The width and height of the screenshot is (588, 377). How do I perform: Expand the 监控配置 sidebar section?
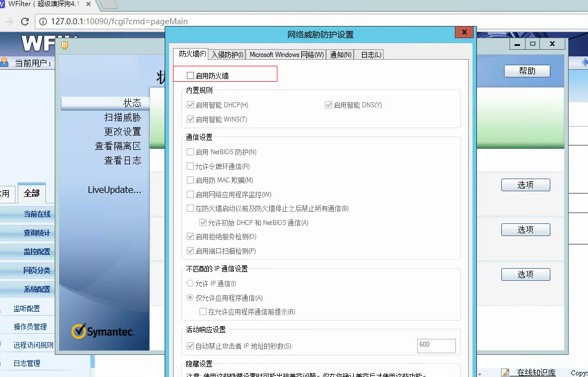tap(36, 252)
